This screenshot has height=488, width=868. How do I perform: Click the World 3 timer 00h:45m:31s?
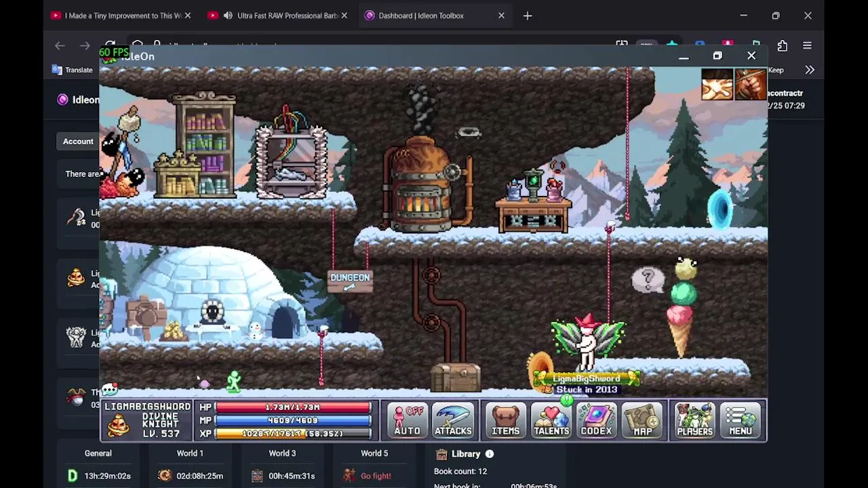pos(292,476)
